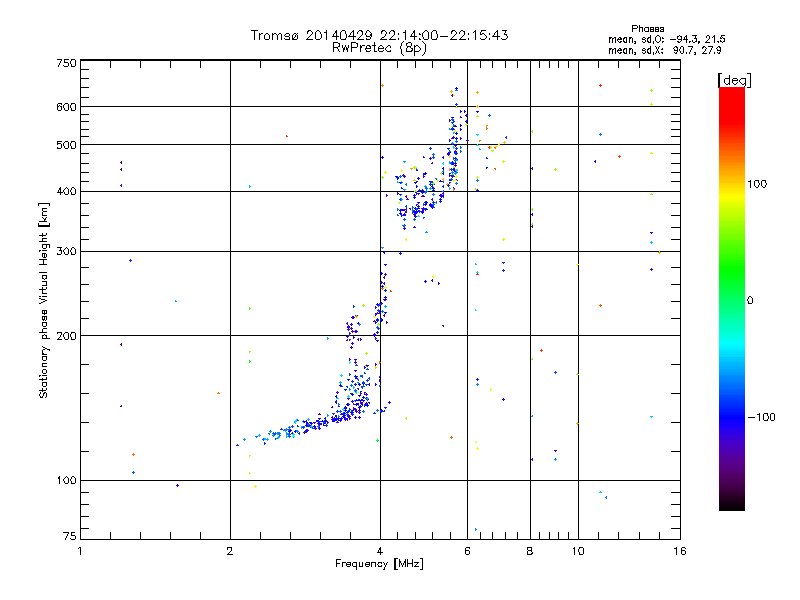The height and width of the screenshot is (600, 800).
Task: Click the y-axis tick label '300'
Action: [x=66, y=252]
